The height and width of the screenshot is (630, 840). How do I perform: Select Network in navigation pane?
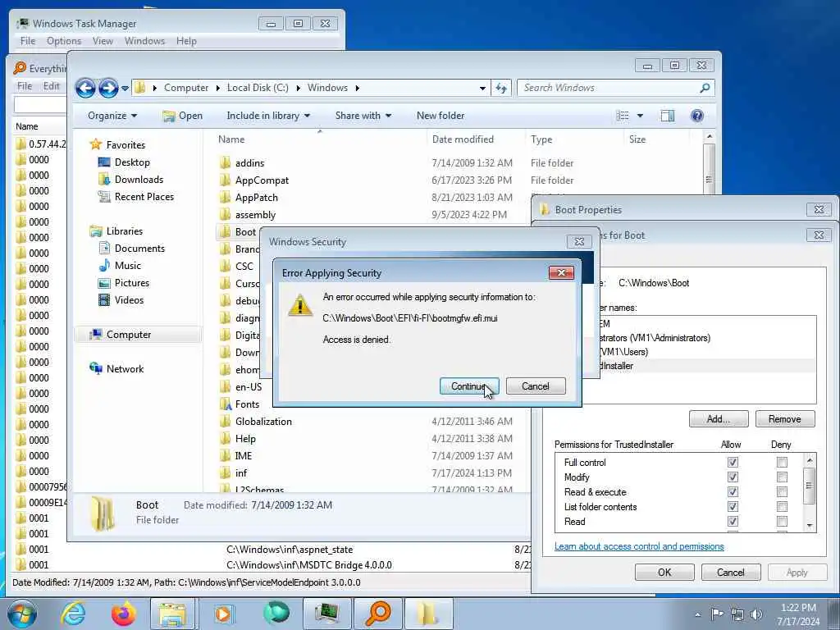[x=125, y=368]
